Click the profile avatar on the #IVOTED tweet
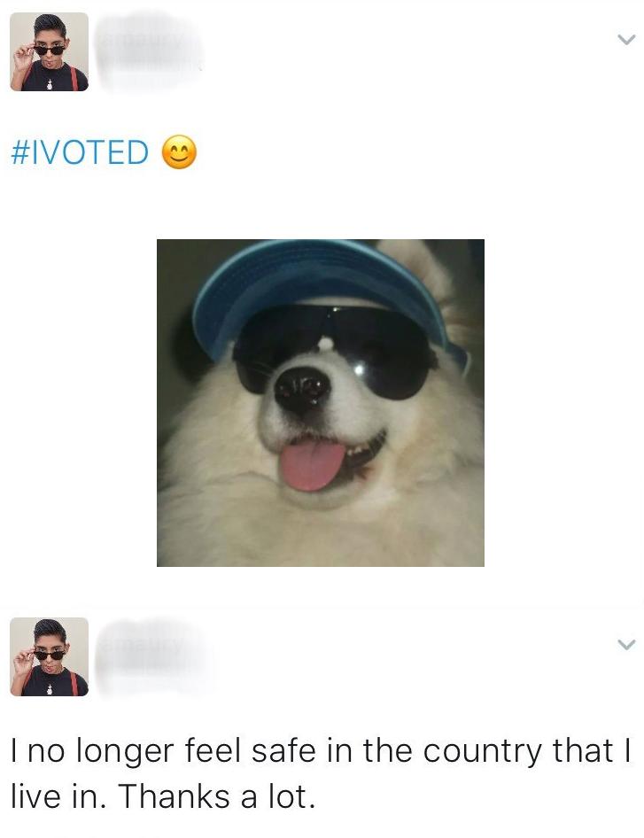The image size is (644, 838). 50,52
